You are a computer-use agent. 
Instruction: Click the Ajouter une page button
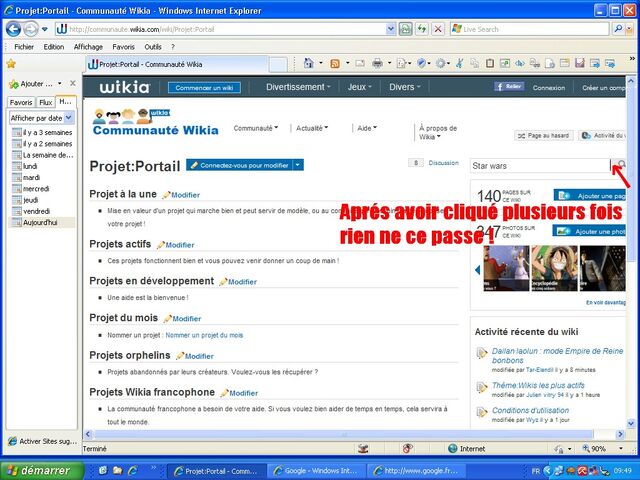590,196
